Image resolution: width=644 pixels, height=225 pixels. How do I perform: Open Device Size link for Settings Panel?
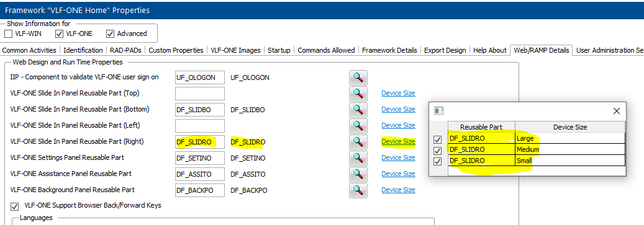click(398, 157)
